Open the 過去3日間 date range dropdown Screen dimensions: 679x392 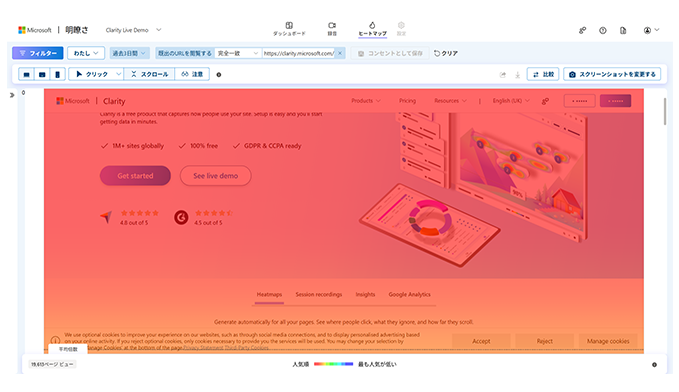(x=129, y=53)
